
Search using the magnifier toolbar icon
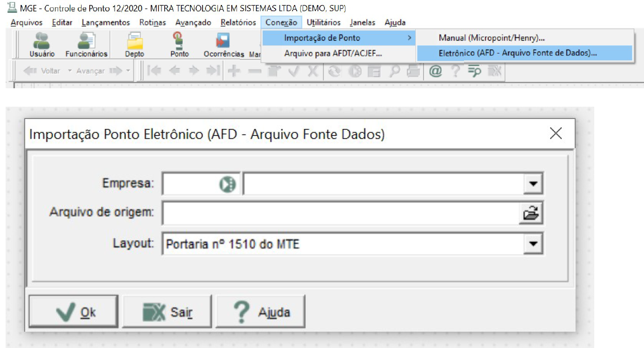pyautogui.click(x=394, y=71)
